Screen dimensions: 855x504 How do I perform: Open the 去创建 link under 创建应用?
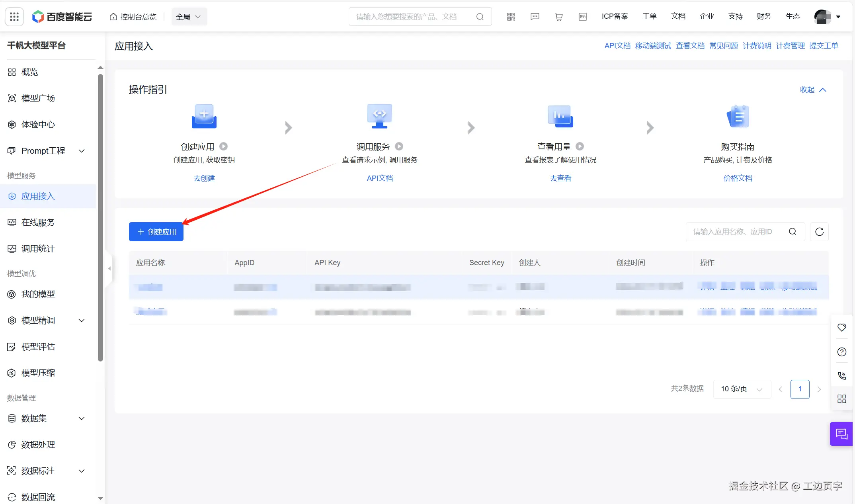(204, 178)
